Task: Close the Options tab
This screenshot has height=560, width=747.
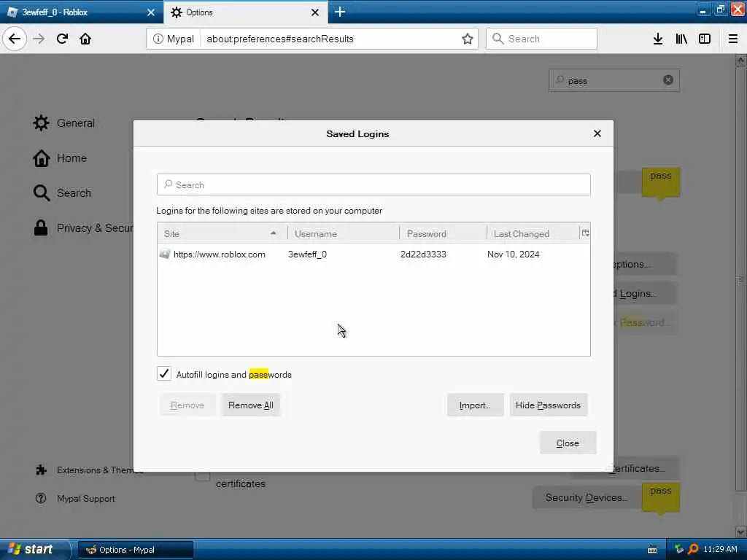Action: coord(315,12)
